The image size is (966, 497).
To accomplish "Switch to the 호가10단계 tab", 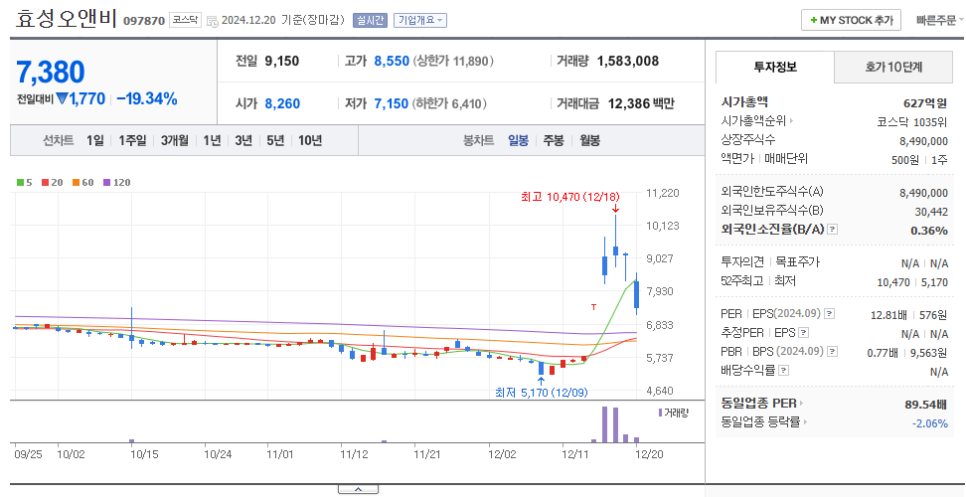I will tap(893, 68).
